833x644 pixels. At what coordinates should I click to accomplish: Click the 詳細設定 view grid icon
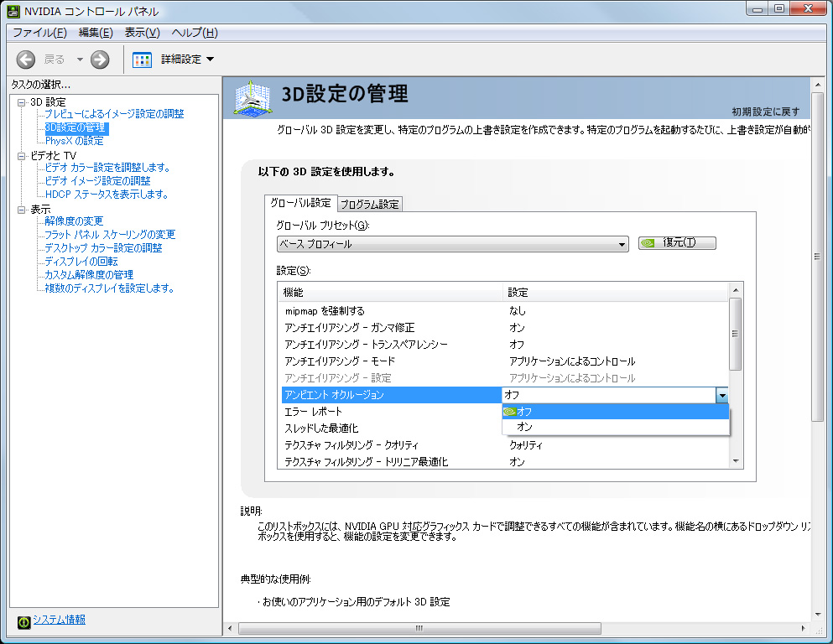tap(142, 60)
